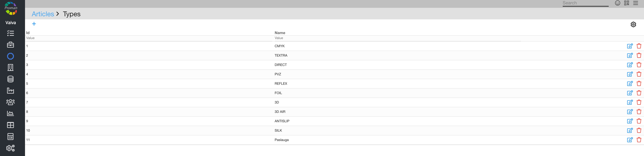Open the task checklist sidebar icon
Viewport: 644px width, 156px height.
pyautogui.click(x=10, y=33)
